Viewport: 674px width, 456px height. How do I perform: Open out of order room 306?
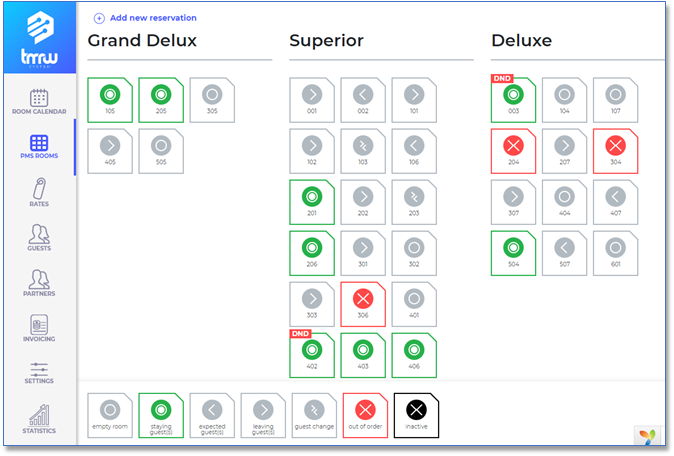point(364,304)
